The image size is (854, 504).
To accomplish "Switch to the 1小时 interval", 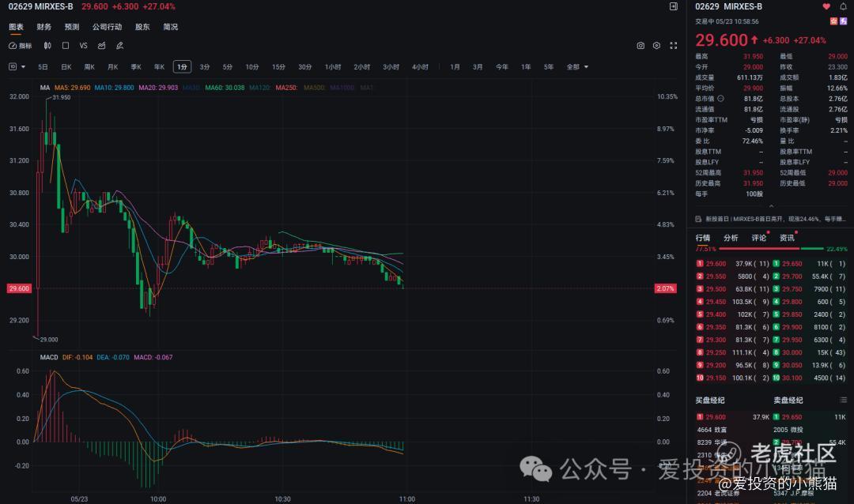I will coord(334,67).
